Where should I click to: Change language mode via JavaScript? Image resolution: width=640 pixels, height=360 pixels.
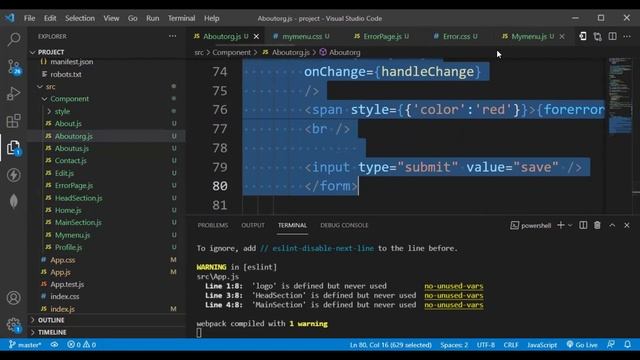point(542,345)
